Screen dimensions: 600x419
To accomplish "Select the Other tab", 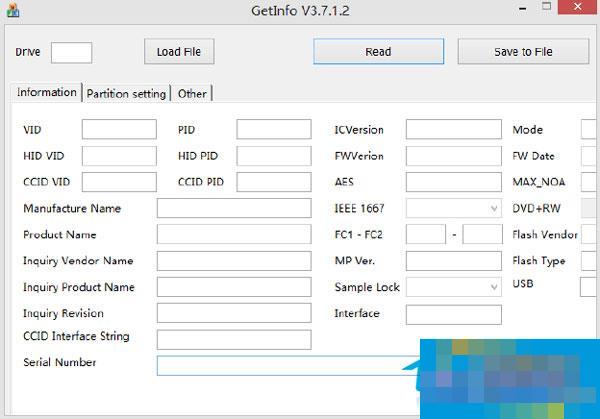I will click(192, 93).
